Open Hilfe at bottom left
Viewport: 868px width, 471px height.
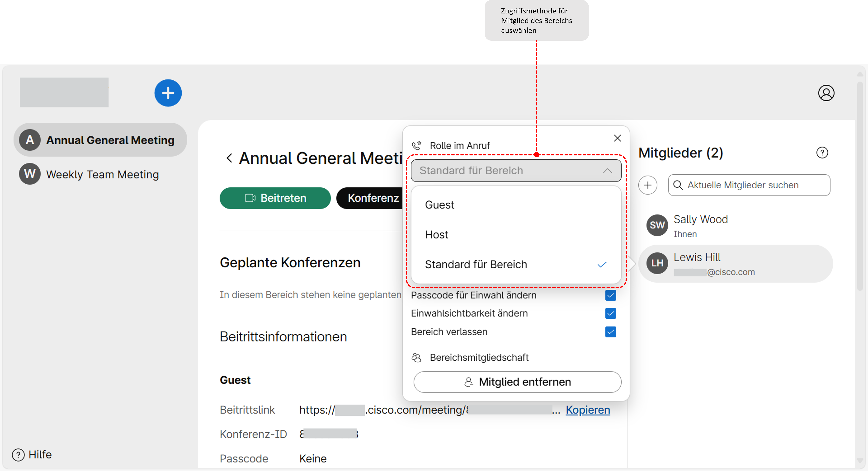(32, 454)
